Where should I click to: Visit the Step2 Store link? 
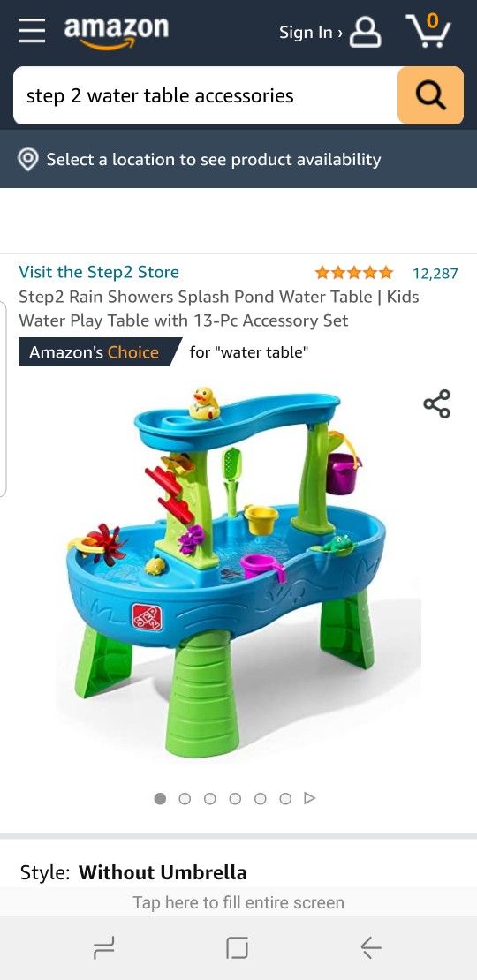coord(99,272)
